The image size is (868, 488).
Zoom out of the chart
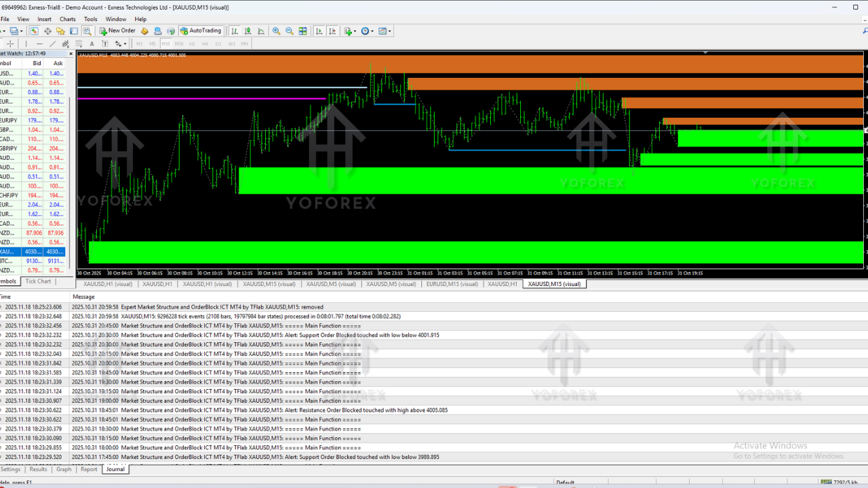(x=290, y=30)
